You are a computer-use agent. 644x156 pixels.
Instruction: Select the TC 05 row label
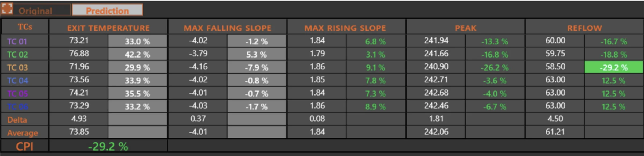point(17,94)
